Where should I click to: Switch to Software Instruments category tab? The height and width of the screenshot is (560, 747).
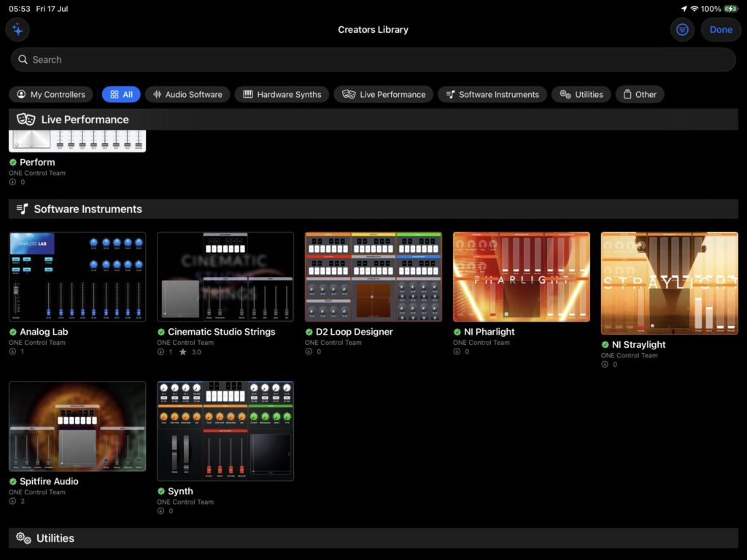click(492, 94)
